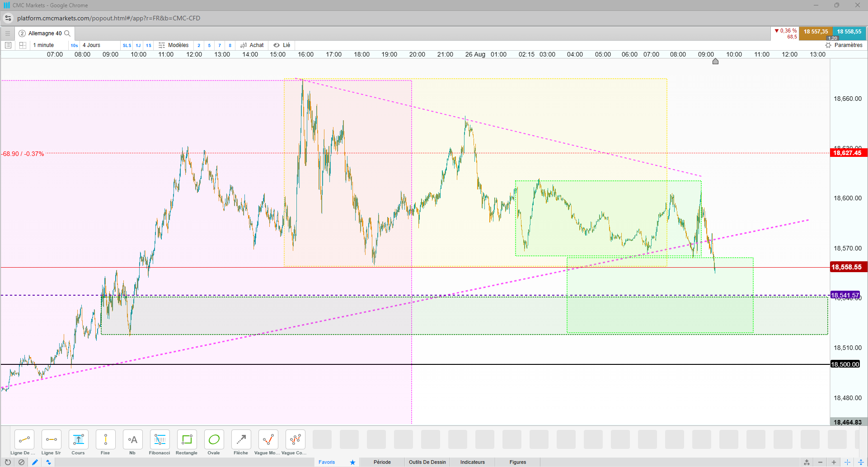
Task: Click the 18,541.57 purple price level label
Action: pos(845,295)
